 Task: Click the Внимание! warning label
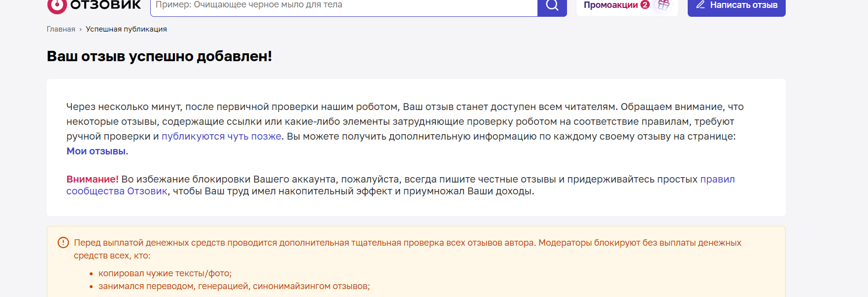[x=93, y=180]
